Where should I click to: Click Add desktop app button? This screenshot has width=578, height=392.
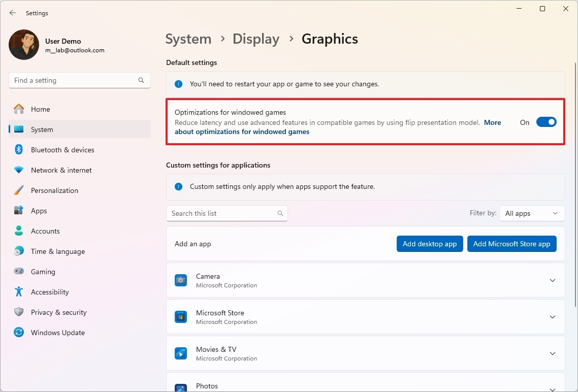pyautogui.click(x=430, y=244)
